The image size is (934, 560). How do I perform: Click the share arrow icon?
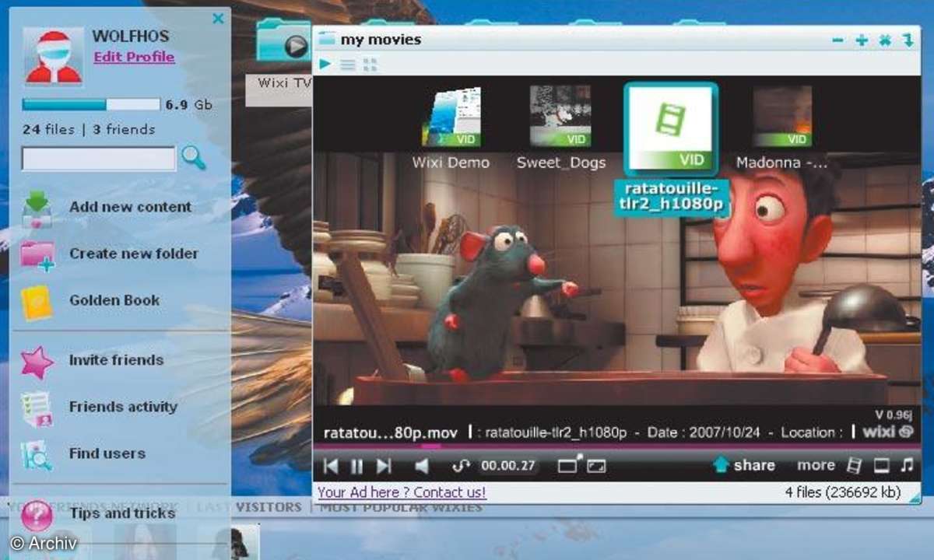click(721, 464)
